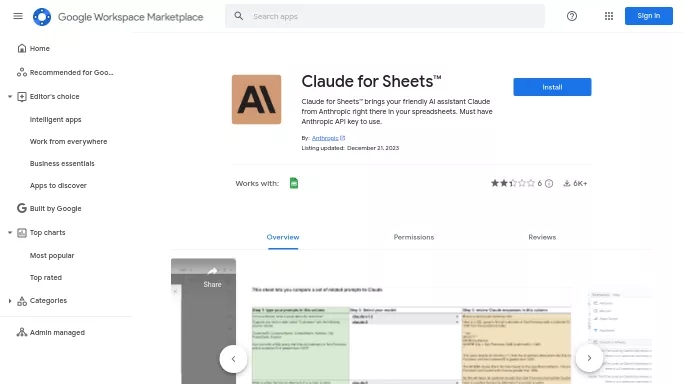
Task: Select Apps to discover
Action: (58, 185)
